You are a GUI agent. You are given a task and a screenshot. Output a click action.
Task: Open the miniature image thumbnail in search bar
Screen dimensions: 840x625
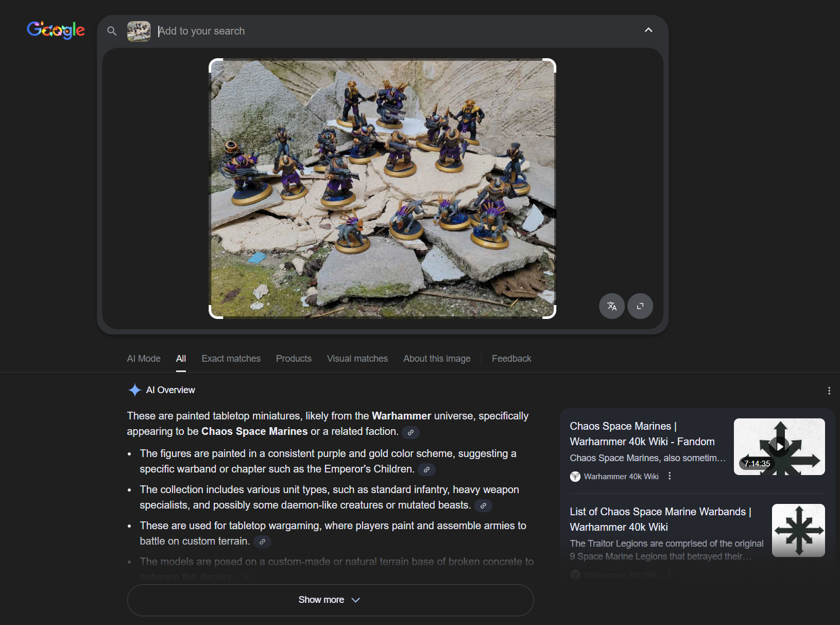click(139, 31)
